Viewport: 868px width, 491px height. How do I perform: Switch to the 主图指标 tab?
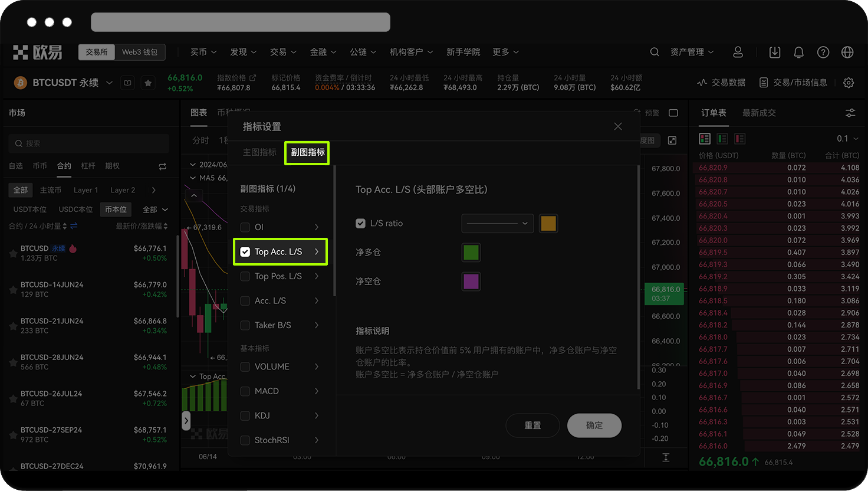coord(259,152)
